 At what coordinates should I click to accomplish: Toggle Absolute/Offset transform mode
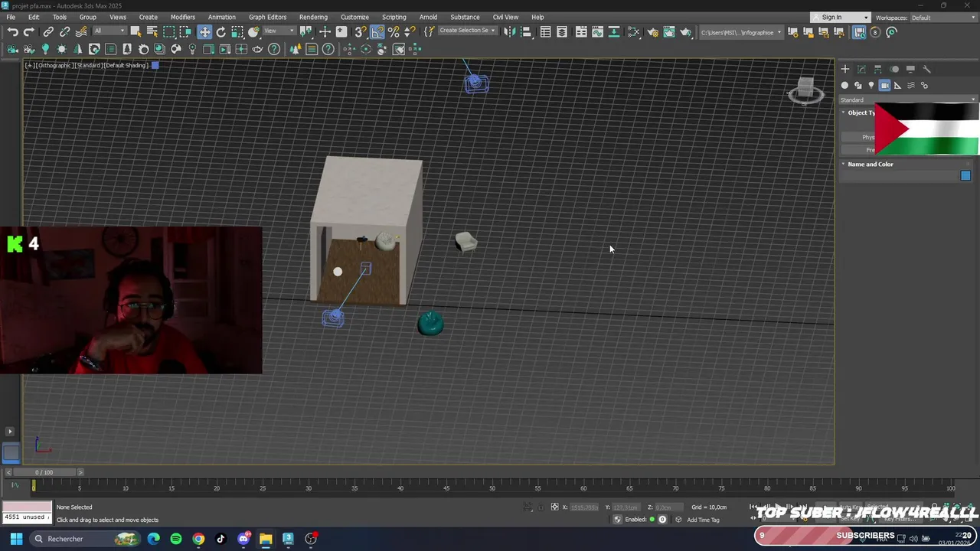tap(554, 507)
